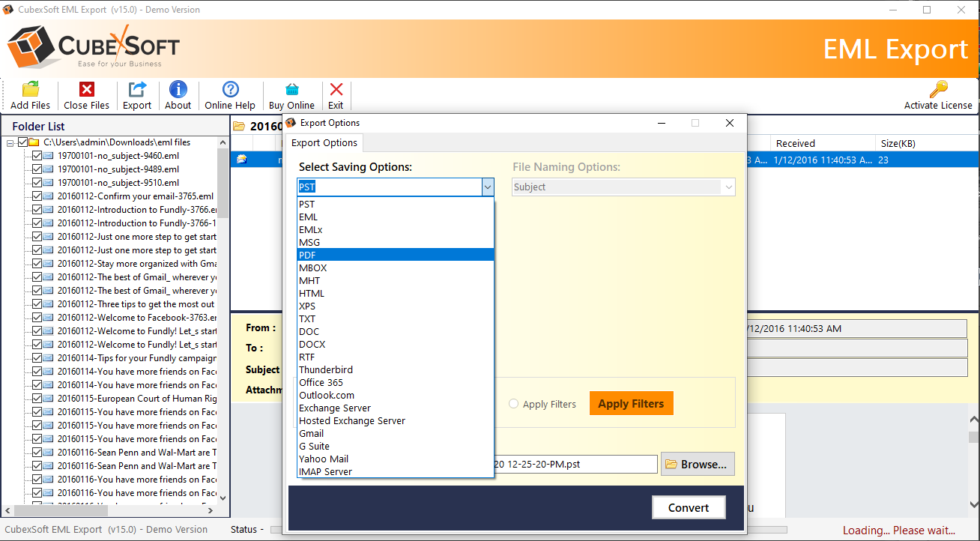Click the envelope icon of 19700101-no_subject-9460.eml
This screenshot has width=980, height=541.
click(49, 156)
